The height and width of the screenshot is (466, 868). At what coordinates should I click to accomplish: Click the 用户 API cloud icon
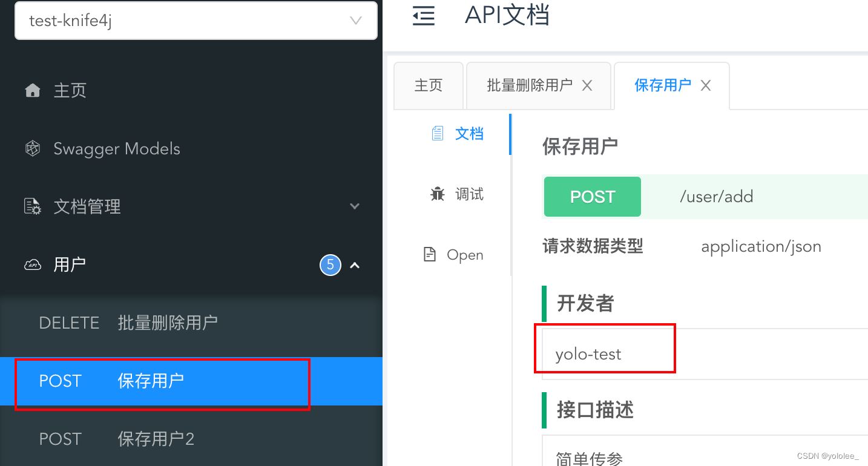coord(33,265)
